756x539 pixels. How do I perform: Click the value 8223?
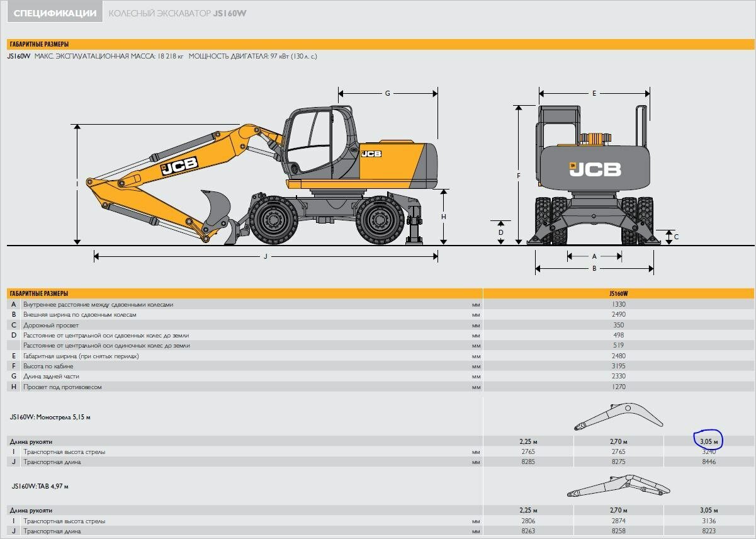click(x=709, y=531)
